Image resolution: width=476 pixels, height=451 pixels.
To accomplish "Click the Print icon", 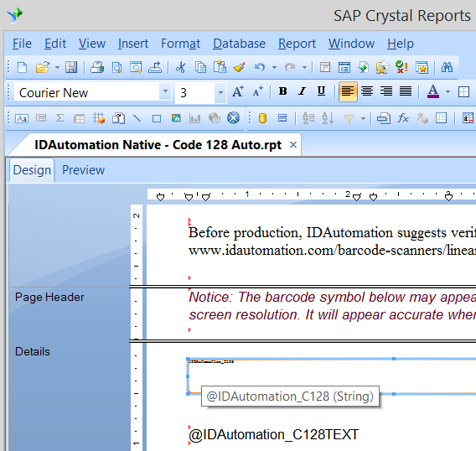I will pos(97,67).
